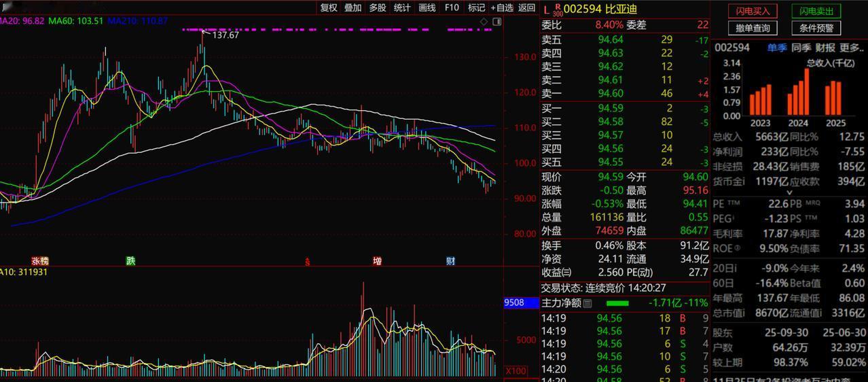Click the info icon next to 总市值
The height and width of the screenshot is (382, 868).
click(x=743, y=313)
